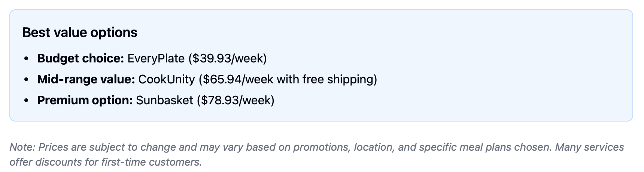Select the 'Budget choice:' bold label
644x172 pixels.
pyautogui.click(x=80, y=58)
